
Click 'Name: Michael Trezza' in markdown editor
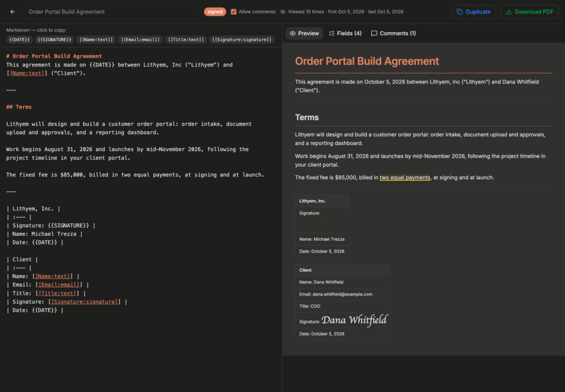click(x=44, y=234)
